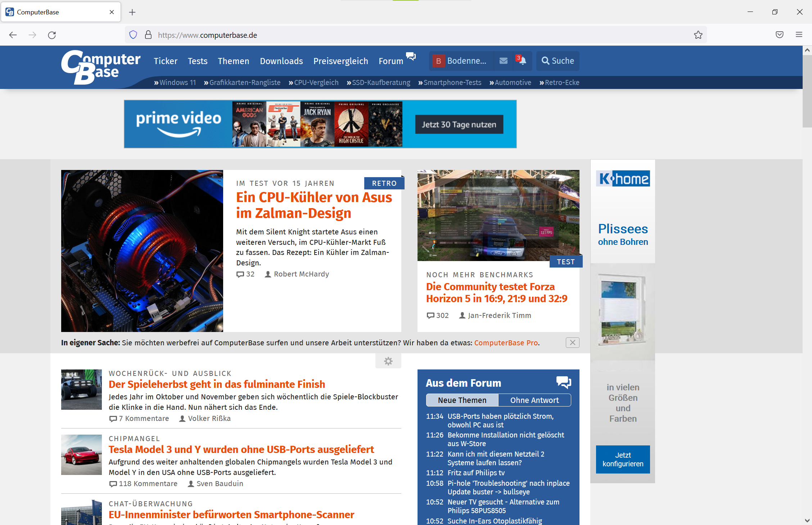This screenshot has height=525, width=812.
Task: Open the messages envelope icon
Action: point(503,61)
